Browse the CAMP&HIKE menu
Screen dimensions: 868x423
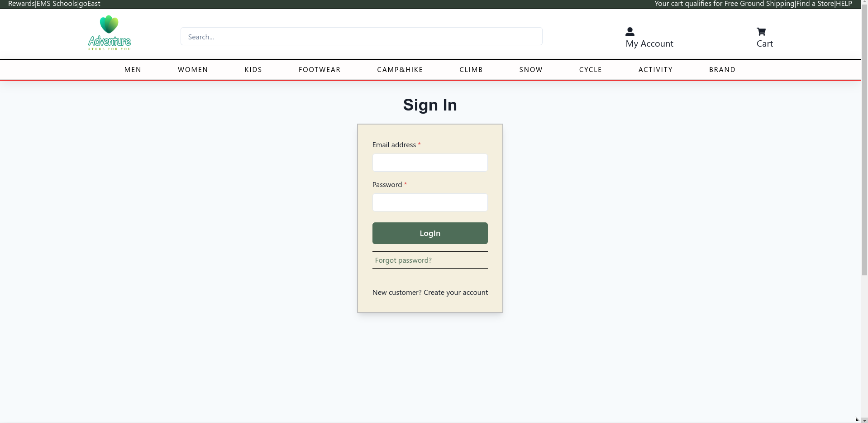(x=400, y=70)
